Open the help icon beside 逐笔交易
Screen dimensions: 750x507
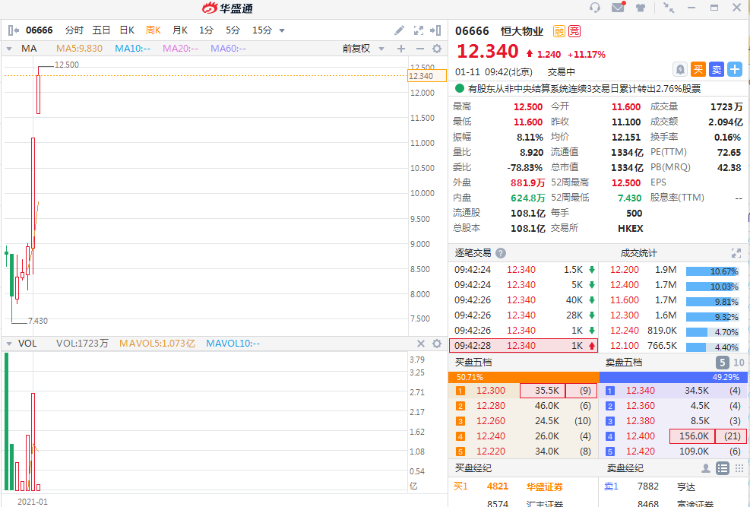pyautogui.click(x=501, y=253)
